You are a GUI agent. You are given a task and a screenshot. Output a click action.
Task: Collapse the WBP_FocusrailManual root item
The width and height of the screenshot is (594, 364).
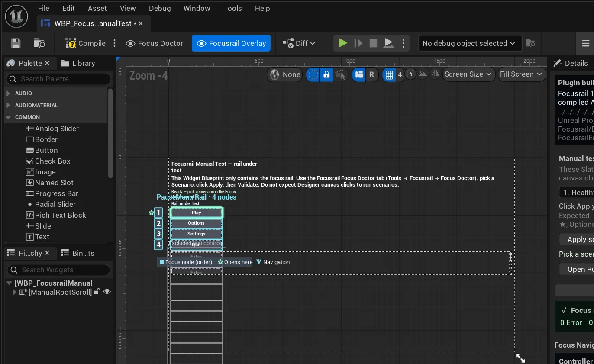point(9,283)
